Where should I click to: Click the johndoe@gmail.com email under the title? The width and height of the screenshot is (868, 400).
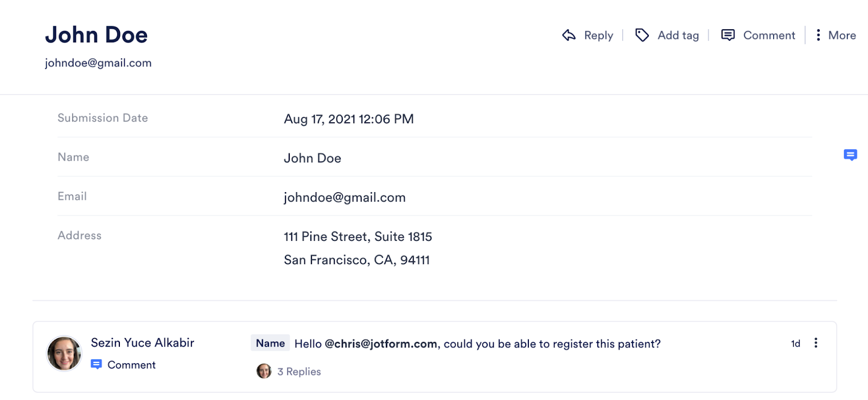coord(98,63)
